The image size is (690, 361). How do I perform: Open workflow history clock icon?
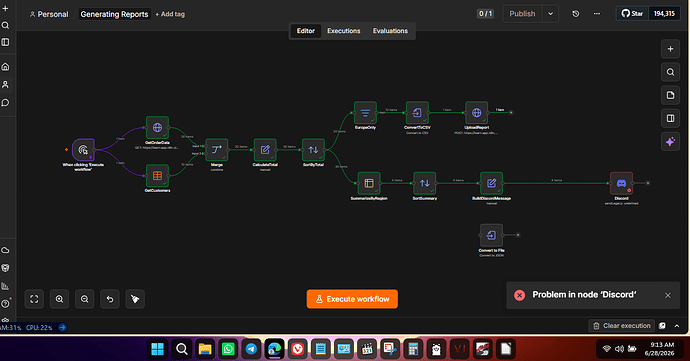pyautogui.click(x=576, y=14)
